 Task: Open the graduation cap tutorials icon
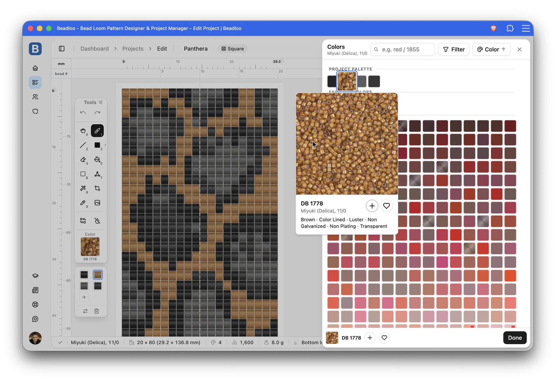point(35,276)
